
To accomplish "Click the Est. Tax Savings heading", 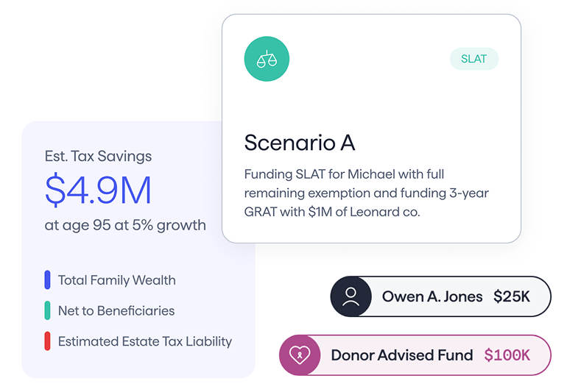I will [x=98, y=156].
